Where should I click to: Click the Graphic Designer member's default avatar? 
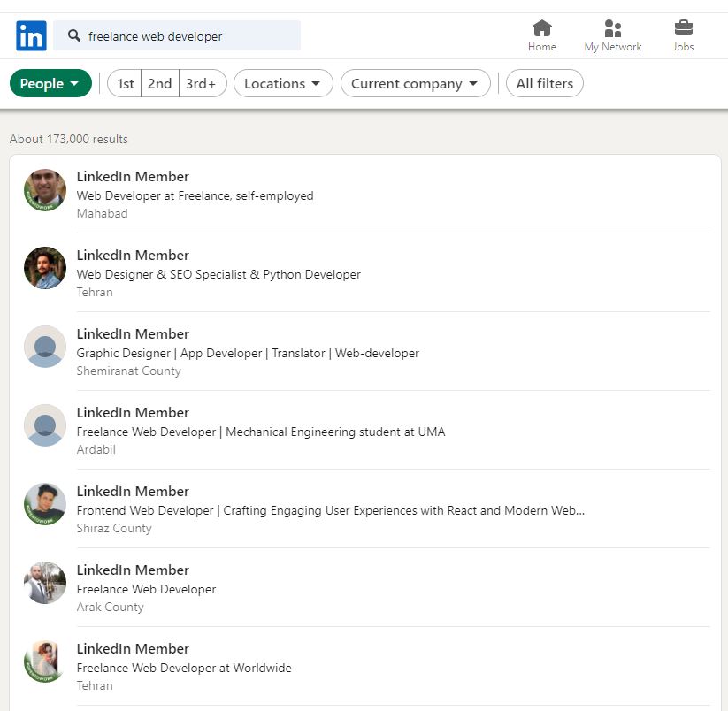tap(45, 347)
